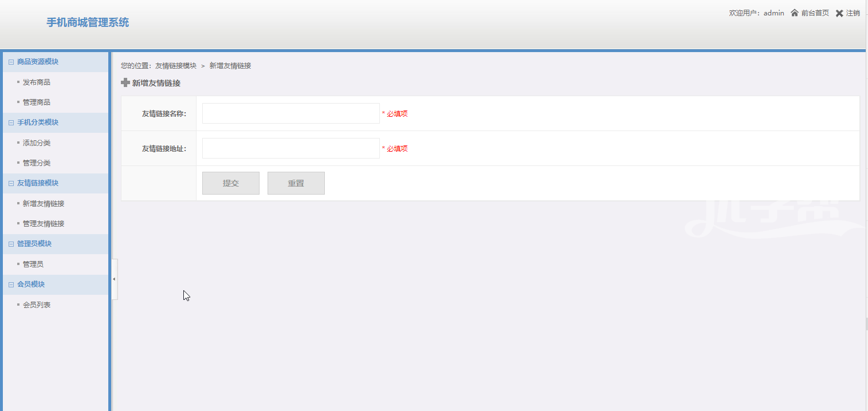Focus the 友情链接地址 input field
This screenshot has width=868, height=411.
(x=290, y=148)
